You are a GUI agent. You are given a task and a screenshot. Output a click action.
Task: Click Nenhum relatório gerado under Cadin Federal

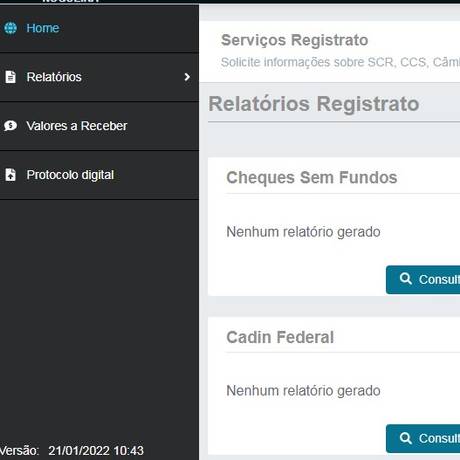tap(303, 391)
